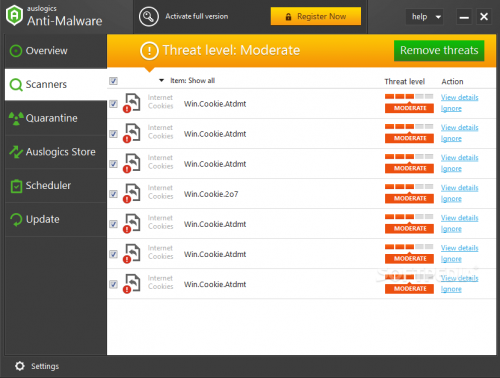The image size is (500, 378).
Task: Click the Auslogics shield logo icon
Action: pos(14,15)
